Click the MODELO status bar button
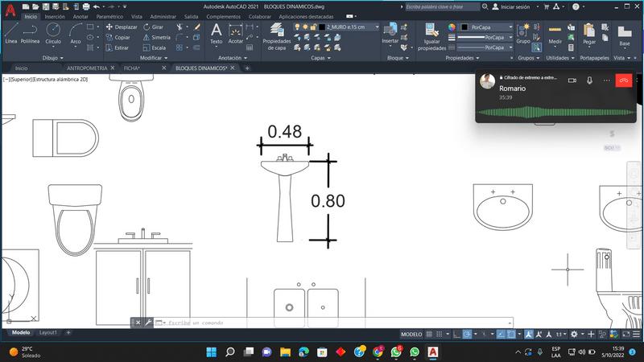 [x=411, y=334]
